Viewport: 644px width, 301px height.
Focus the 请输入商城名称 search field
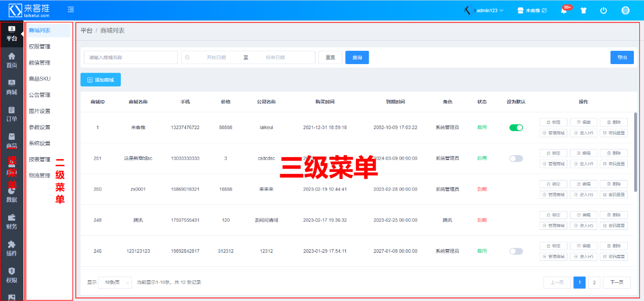[131, 57]
